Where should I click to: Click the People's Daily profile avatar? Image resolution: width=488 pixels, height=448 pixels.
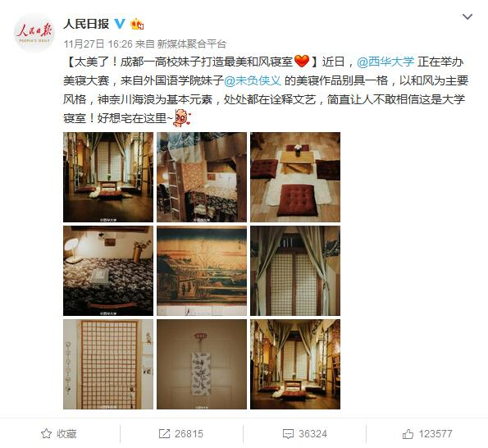[34, 33]
